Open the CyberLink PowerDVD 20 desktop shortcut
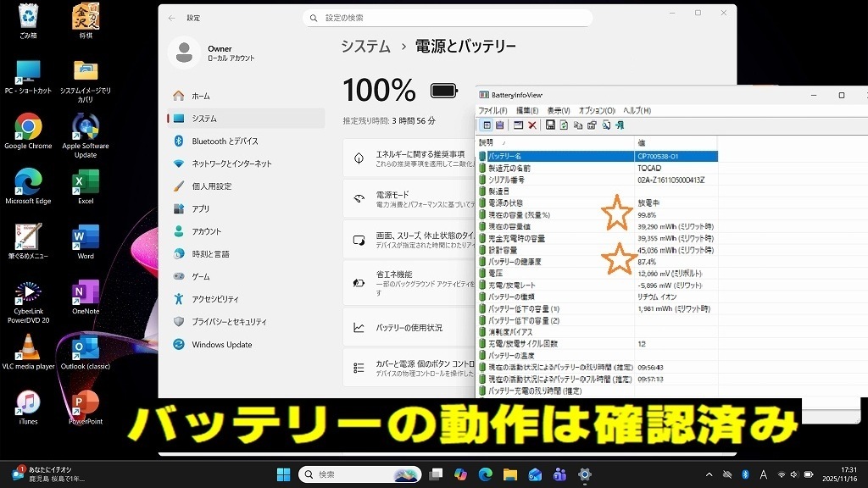Viewport: 868px width, 488px height. click(28, 297)
